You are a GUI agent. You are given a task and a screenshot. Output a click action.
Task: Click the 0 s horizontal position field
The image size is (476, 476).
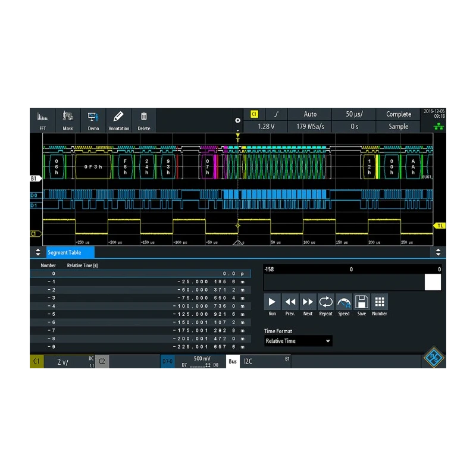(x=354, y=126)
